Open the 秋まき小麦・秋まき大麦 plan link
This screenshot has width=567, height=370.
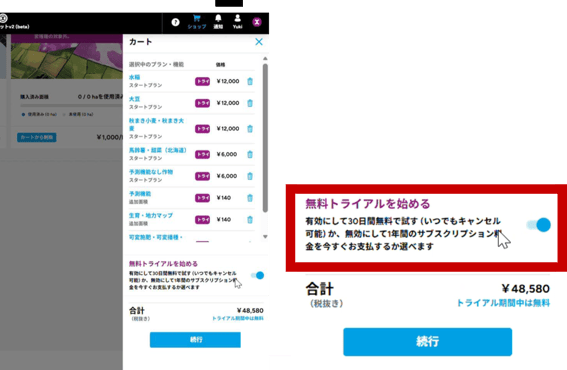tap(156, 124)
